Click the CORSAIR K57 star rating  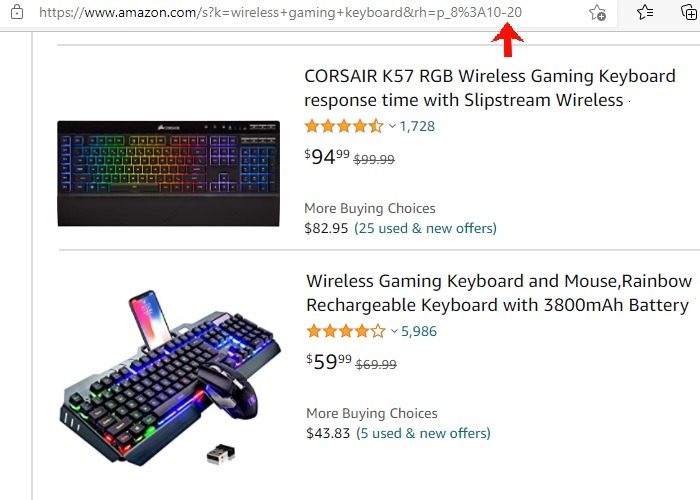click(x=344, y=127)
